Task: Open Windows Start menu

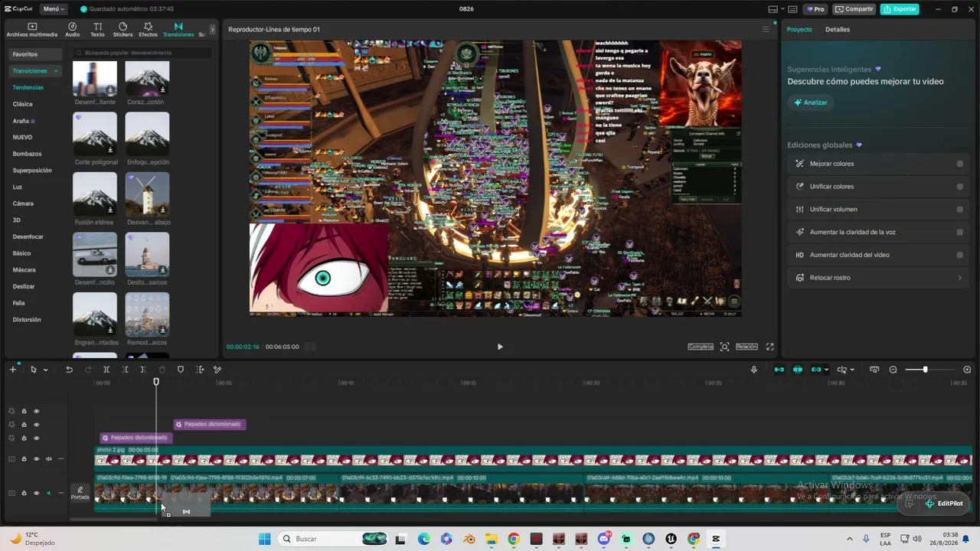Action: (x=264, y=539)
